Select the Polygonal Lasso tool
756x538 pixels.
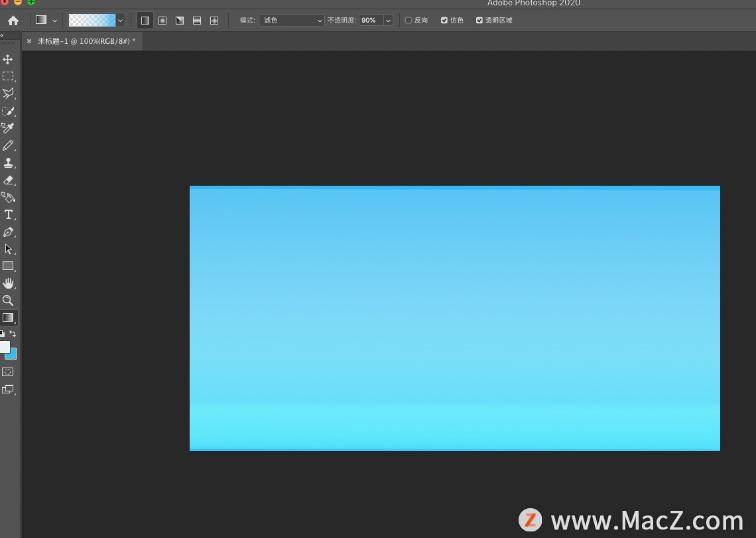tap(8, 94)
